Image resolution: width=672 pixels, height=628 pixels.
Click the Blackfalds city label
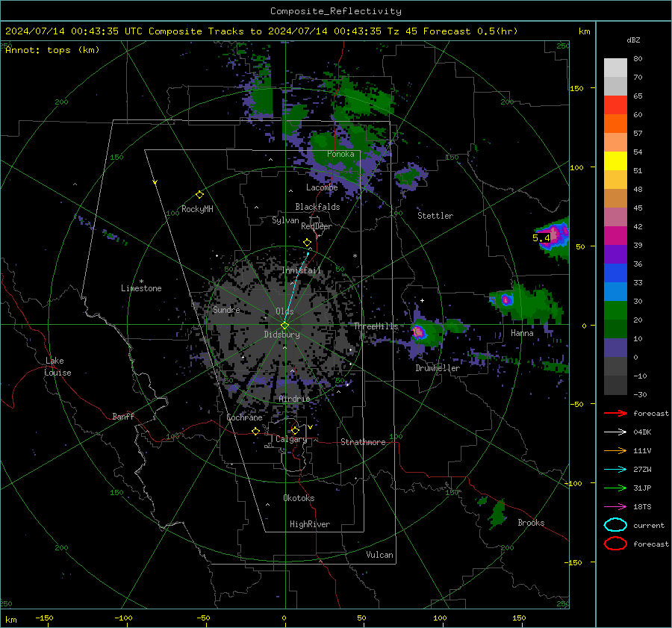pos(317,207)
